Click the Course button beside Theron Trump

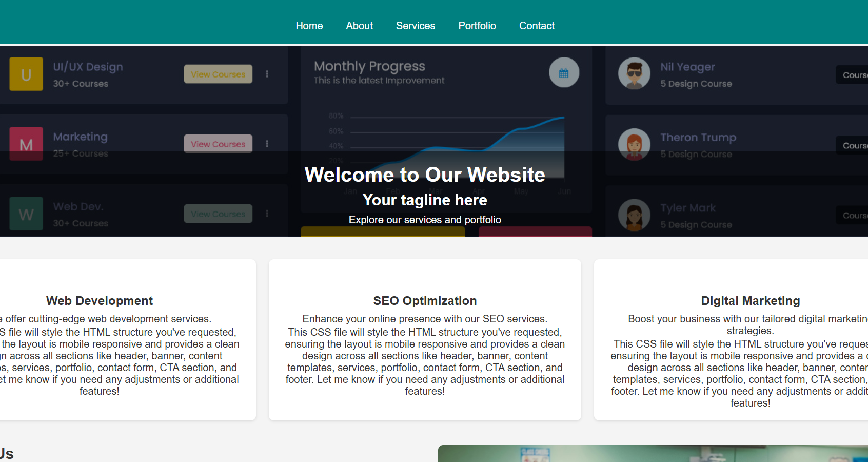coord(852,146)
